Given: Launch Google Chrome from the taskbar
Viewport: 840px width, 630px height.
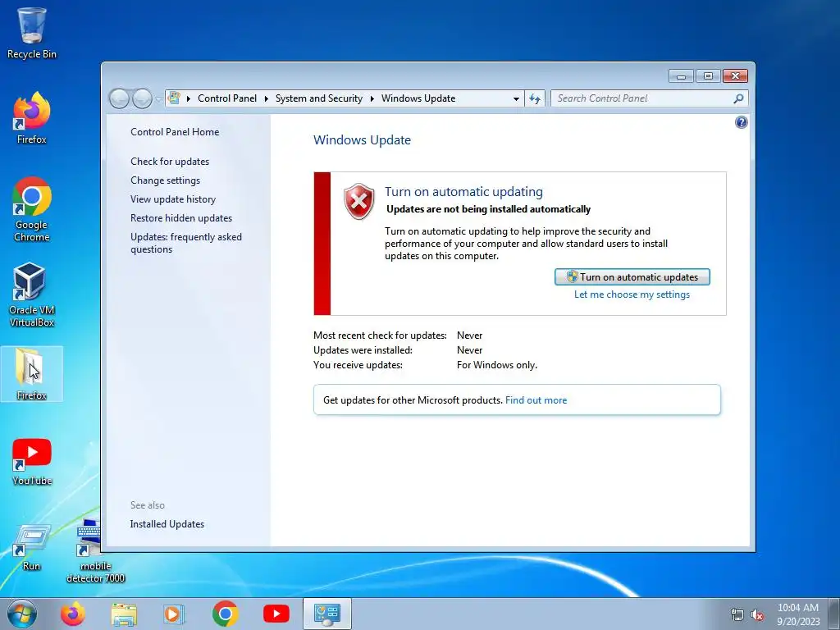Looking at the screenshot, I should pos(225,614).
